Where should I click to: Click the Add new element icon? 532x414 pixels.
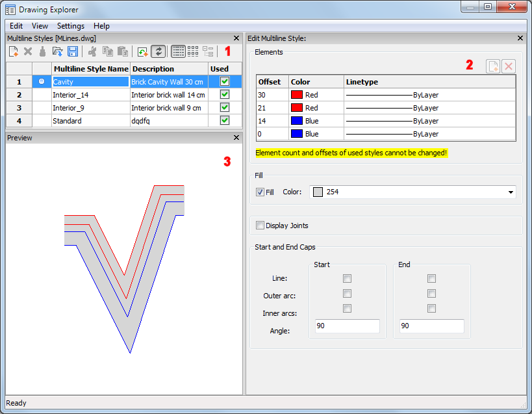point(493,66)
